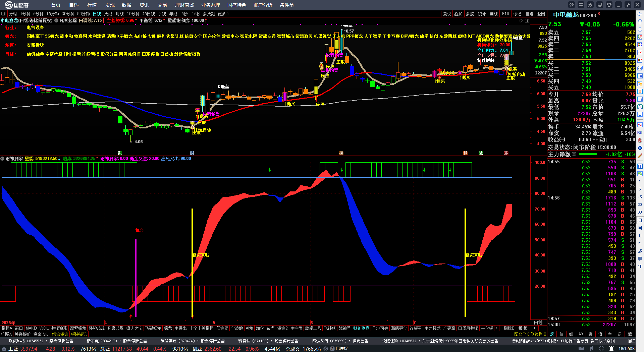Toggle the panel layout icon left of 分时
644x352 pixels.
[x=4, y=14]
